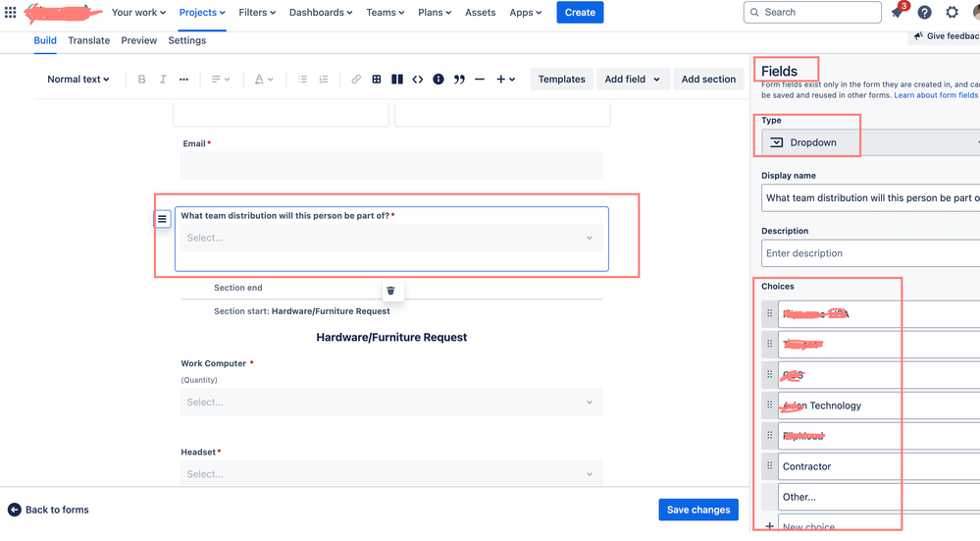Open the text color dropdown

263,80
